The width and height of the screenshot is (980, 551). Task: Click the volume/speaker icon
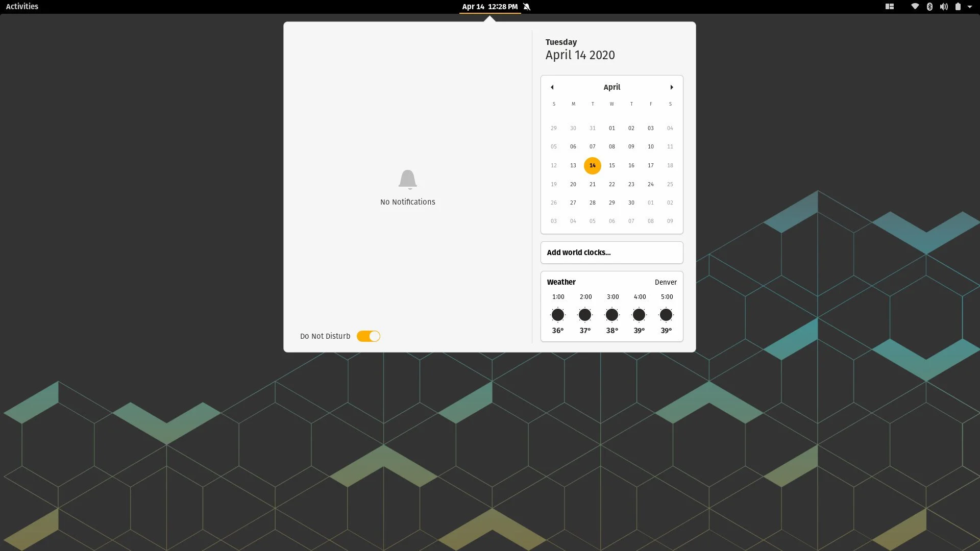click(x=944, y=6)
